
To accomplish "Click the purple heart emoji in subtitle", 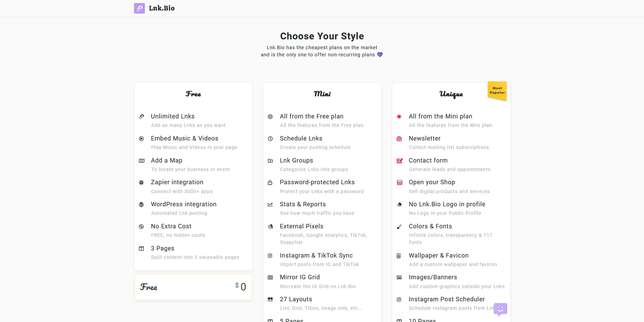I will (x=380, y=55).
